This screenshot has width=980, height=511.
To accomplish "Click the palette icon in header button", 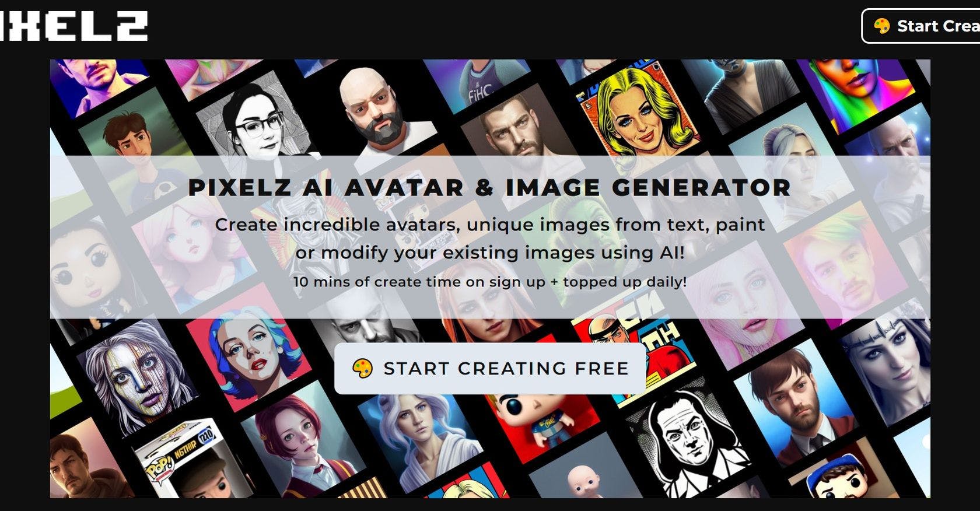I will point(881,26).
